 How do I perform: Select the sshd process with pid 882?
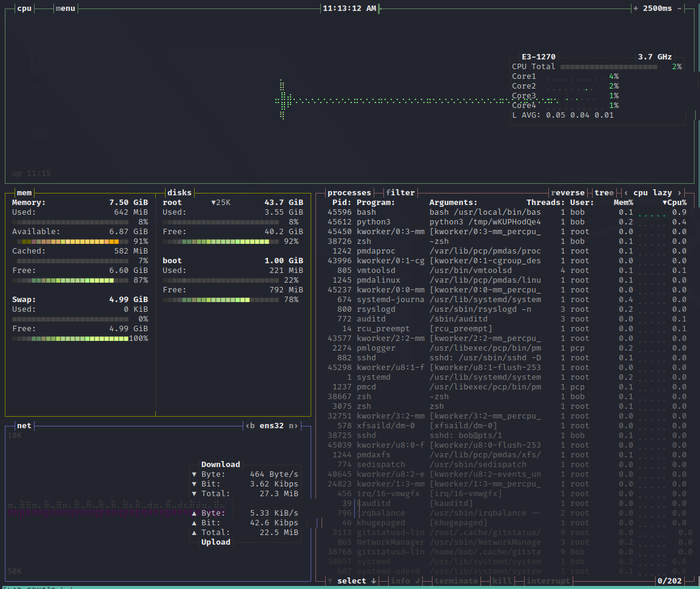tap(506, 358)
